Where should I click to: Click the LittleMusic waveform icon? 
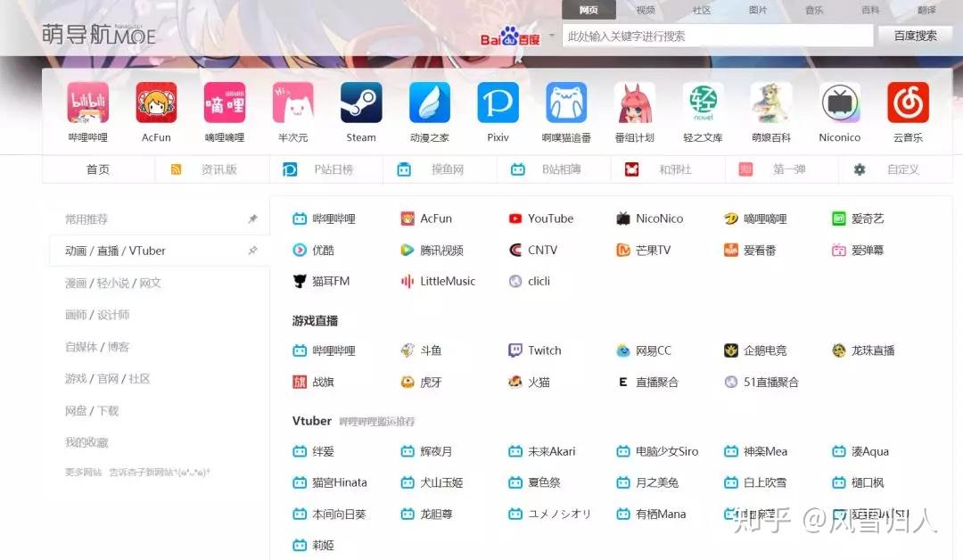(407, 281)
